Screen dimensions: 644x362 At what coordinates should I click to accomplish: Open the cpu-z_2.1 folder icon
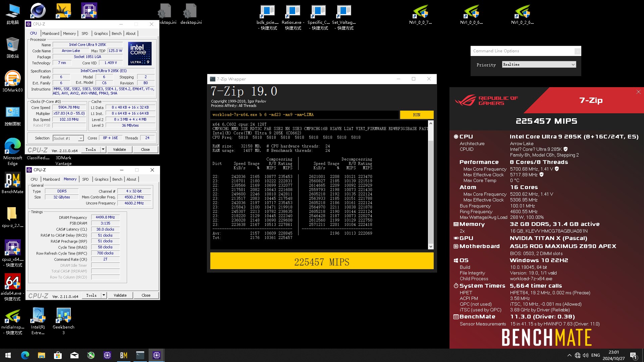pyautogui.click(x=12, y=217)
